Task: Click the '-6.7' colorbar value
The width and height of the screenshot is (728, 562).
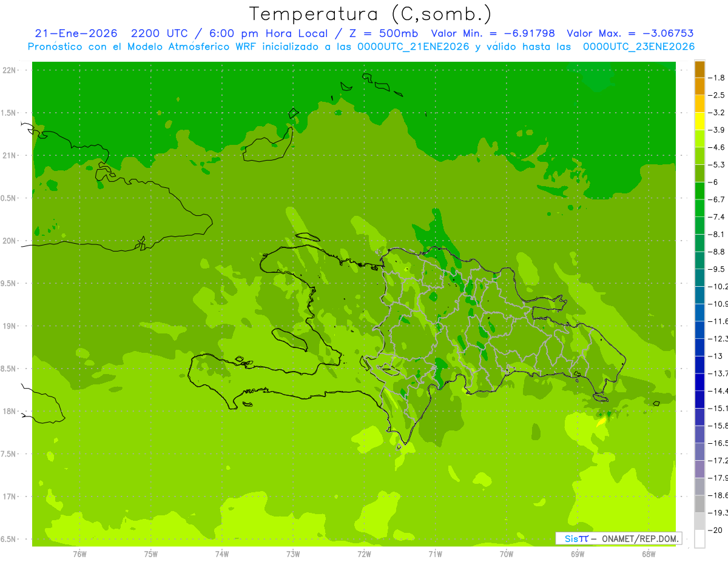Action: pyautogui.click(x=716, y=199)
